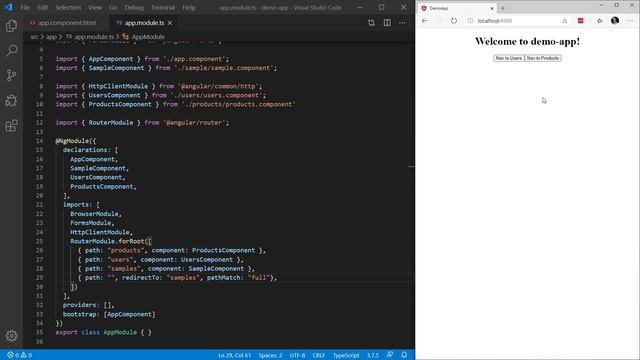Close the Demoapp browser tab
The width and height of the screenshot is (640, 360).
click(x=492, y=8)
